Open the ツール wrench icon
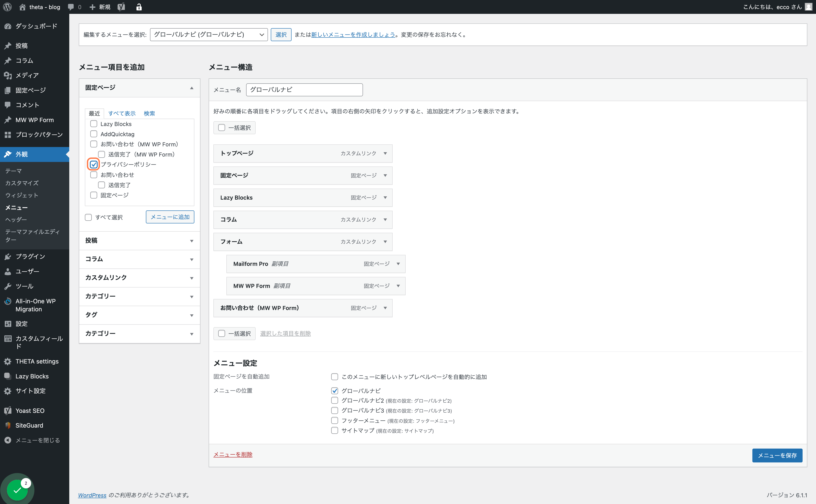This screenshot has height=504, width=816. [x=8, y=286]
